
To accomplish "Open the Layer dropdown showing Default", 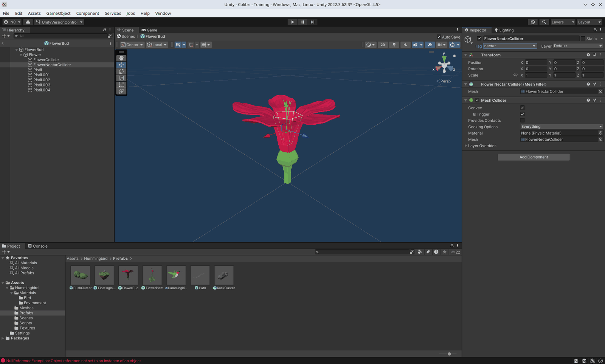I will [578, 46].
